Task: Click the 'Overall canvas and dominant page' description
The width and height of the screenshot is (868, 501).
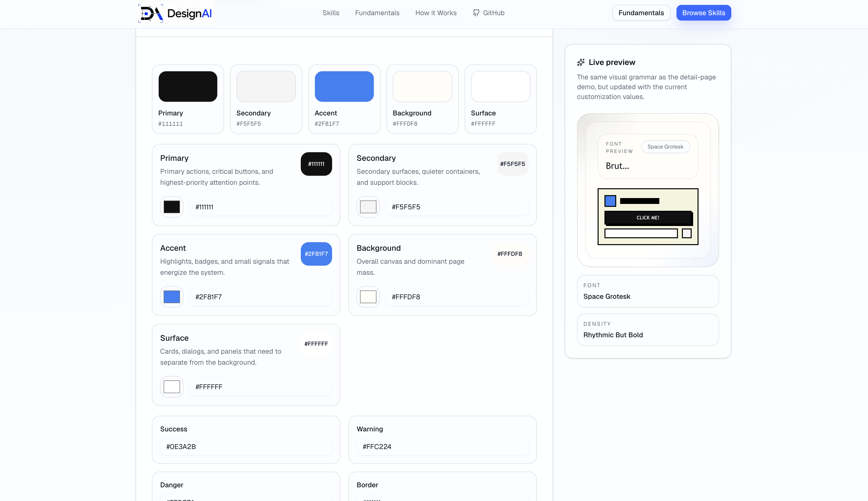Action: tap(410, 267)
